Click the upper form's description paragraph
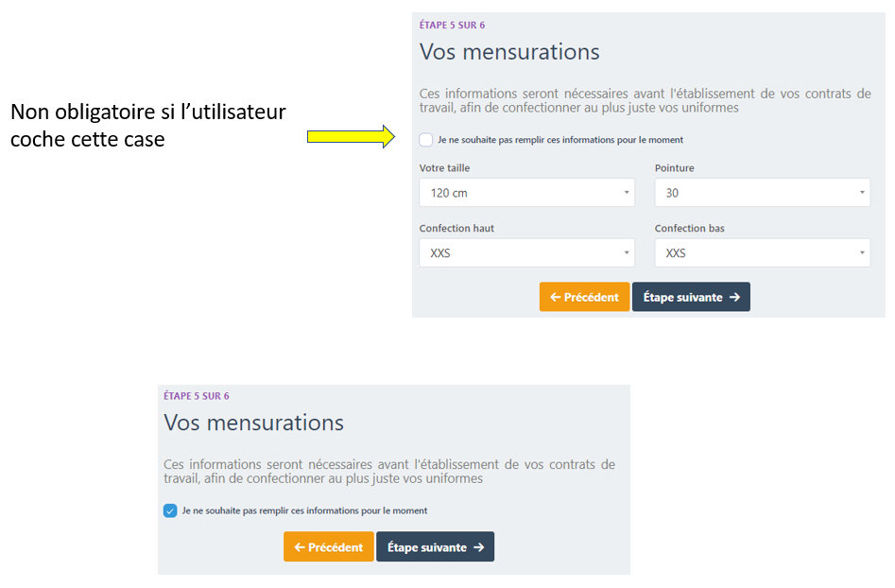This screenshot has height=588, width=895. pyautogui.click(x=645, y=100)
